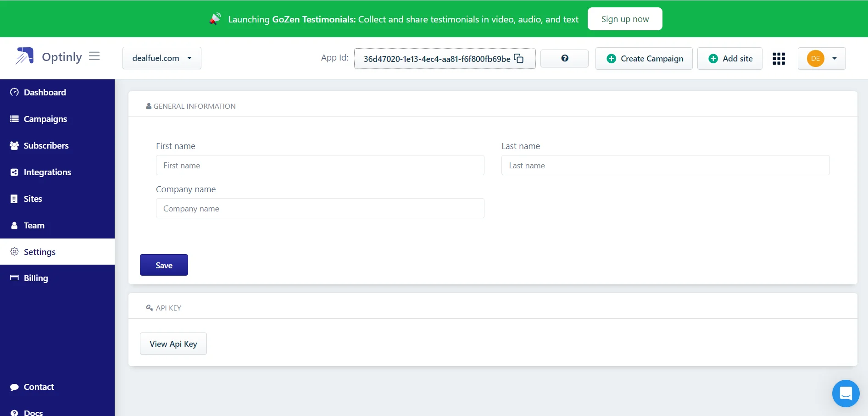
Task: Select the Campaigns sidebar icon
Action: pyautogui.click(x=14, y=119)
